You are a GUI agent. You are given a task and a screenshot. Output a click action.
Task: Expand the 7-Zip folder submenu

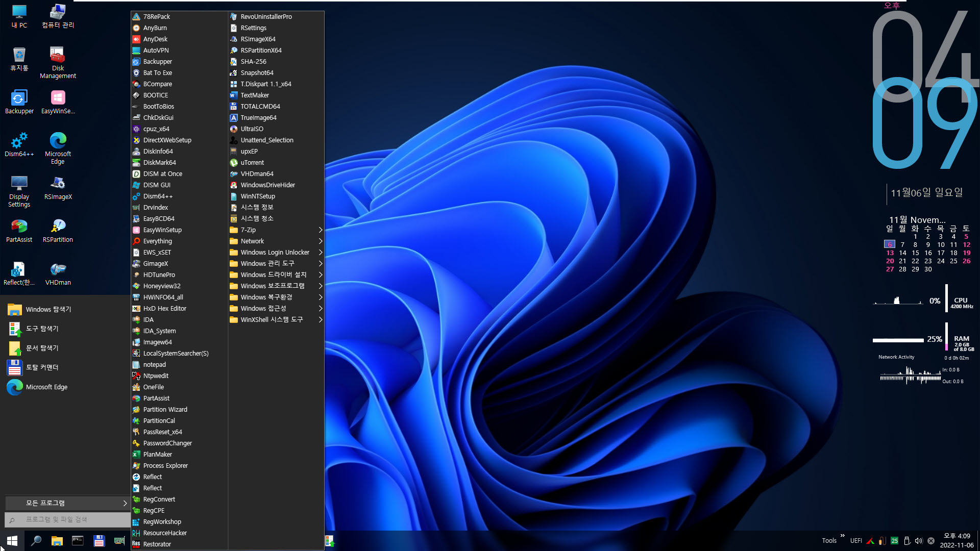click(x=276, y=230)
